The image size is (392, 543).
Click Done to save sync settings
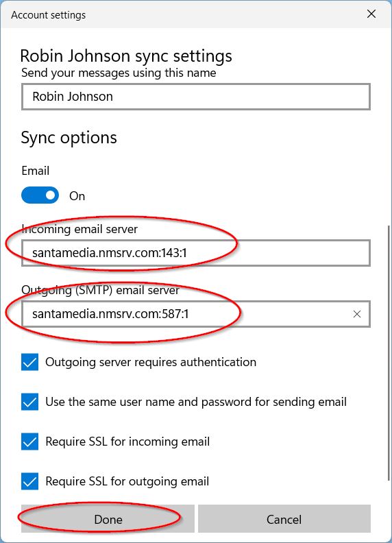pos(108,519)
